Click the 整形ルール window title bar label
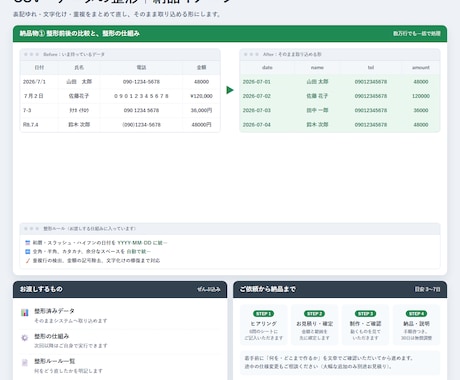Viewport: 460px width, 380px height. tap(89, 229)
